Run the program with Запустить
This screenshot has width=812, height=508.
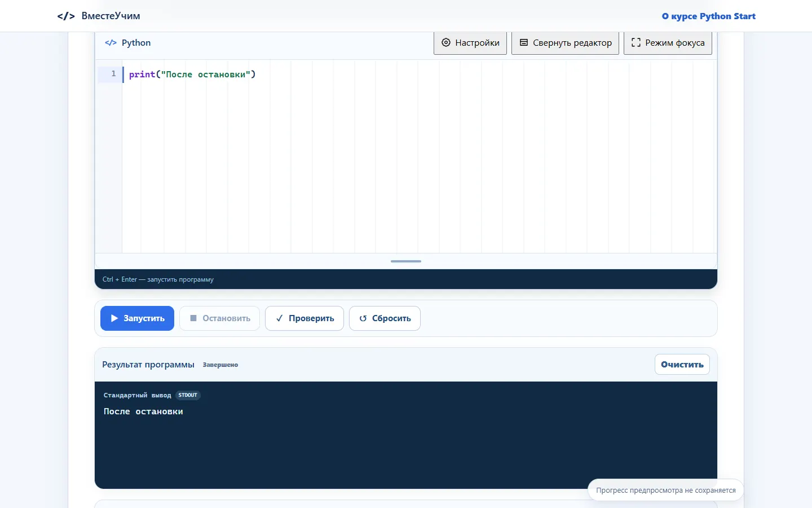[x=137, y=318]
